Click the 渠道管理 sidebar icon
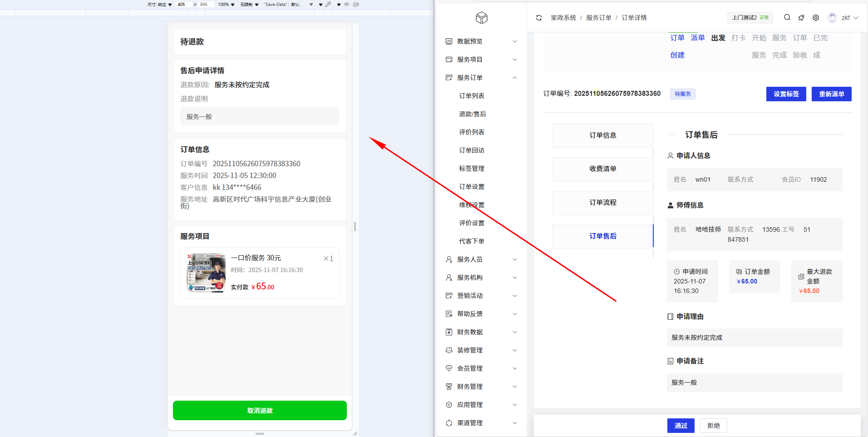This screenshot has height=437, width=868. [449, 423]
